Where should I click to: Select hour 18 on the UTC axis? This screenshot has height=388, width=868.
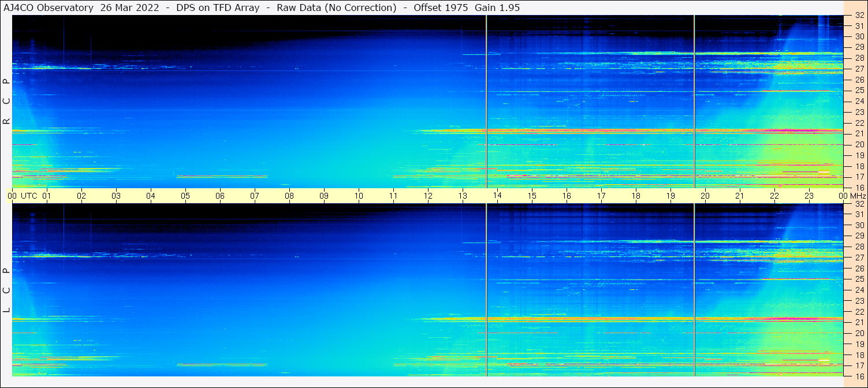tap(636, 196)
